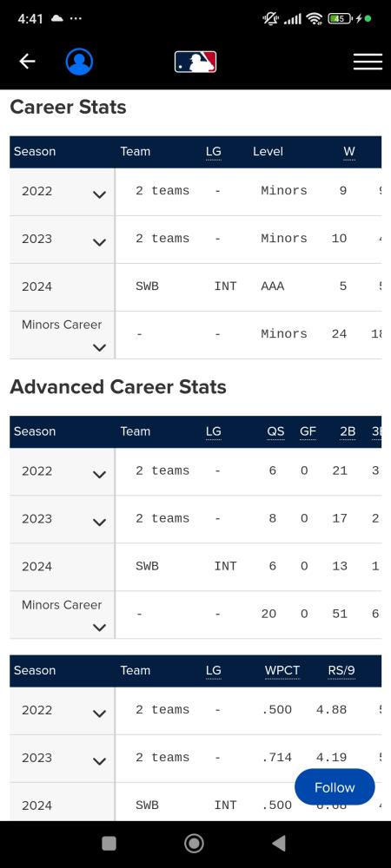Screen dimensions: 391x868
Task: Tap the RS/9 column header
Action: point(341,670)
